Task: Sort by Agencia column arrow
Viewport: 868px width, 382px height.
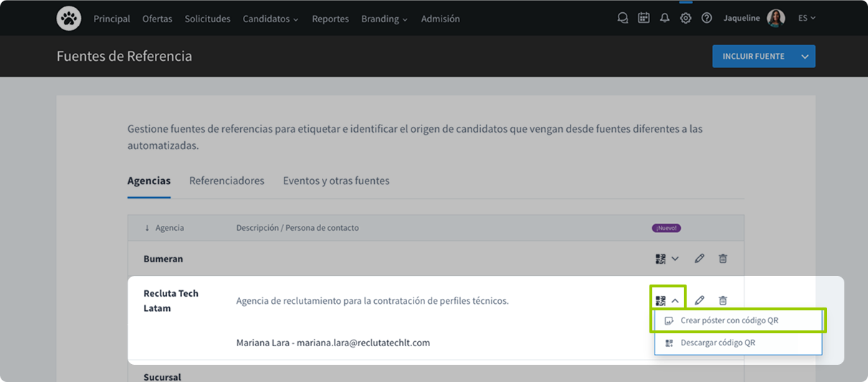Action: [147, 228]
